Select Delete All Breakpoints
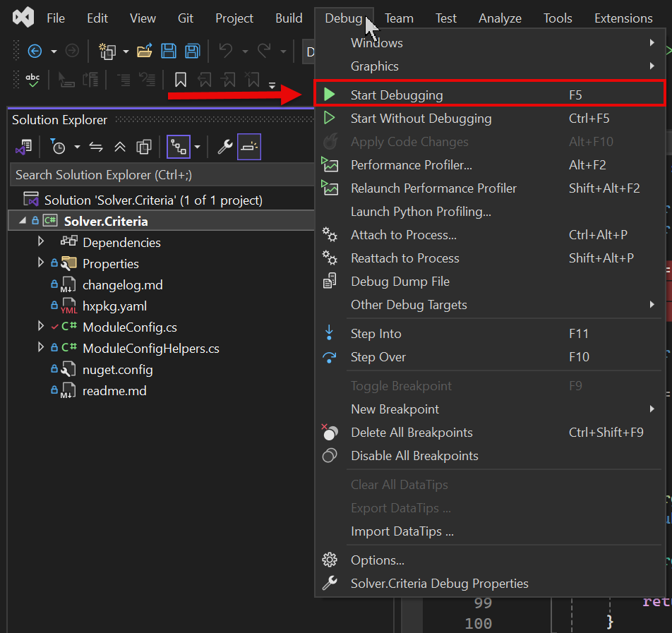672x633 pixels. pos(489,433)
